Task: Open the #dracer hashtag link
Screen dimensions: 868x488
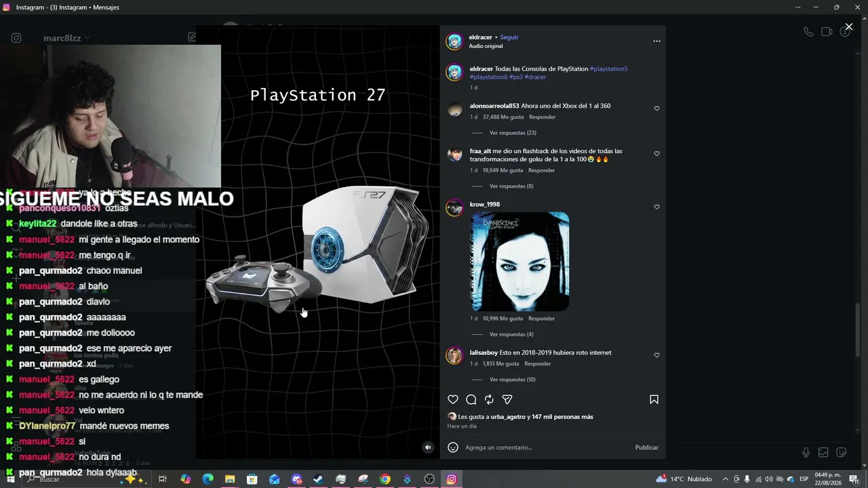Action: click(535, 77)
